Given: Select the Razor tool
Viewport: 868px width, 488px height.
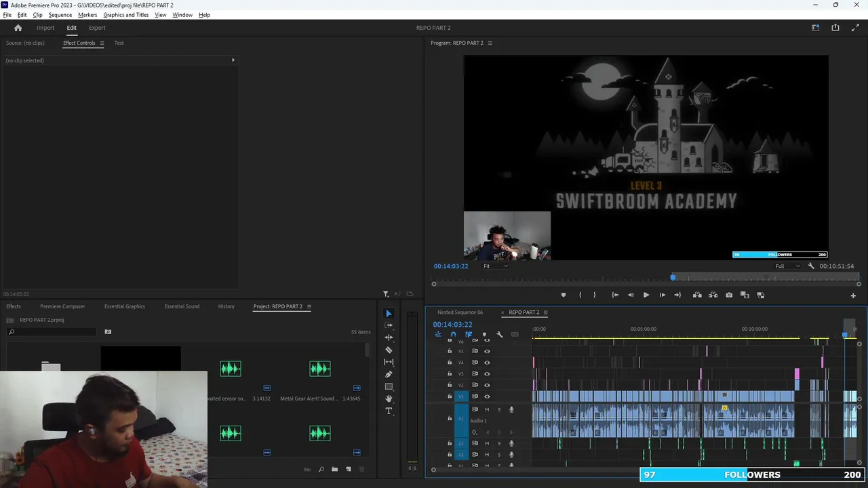Looking at the screenshot, I should [x=389, y=350].
